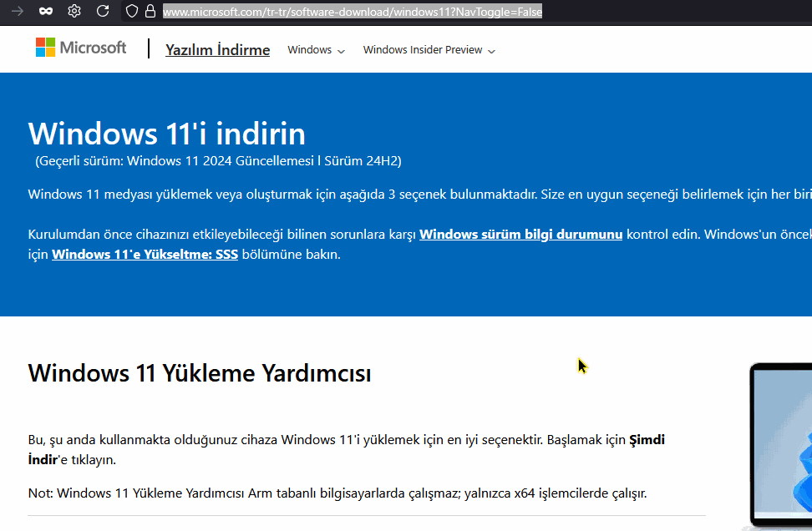Open the Yazılım İndirme link
The width and height of the screenshot is (812, 531).
point(217,50)
